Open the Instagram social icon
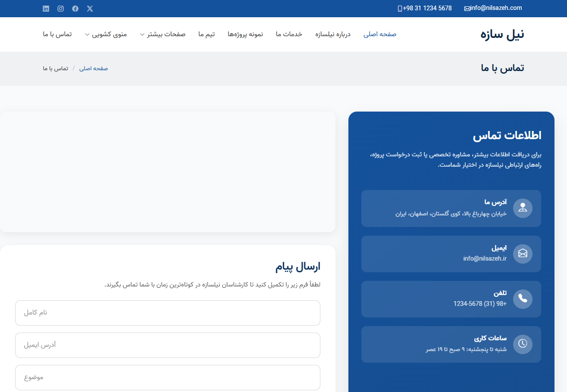 tap(60, 8)
